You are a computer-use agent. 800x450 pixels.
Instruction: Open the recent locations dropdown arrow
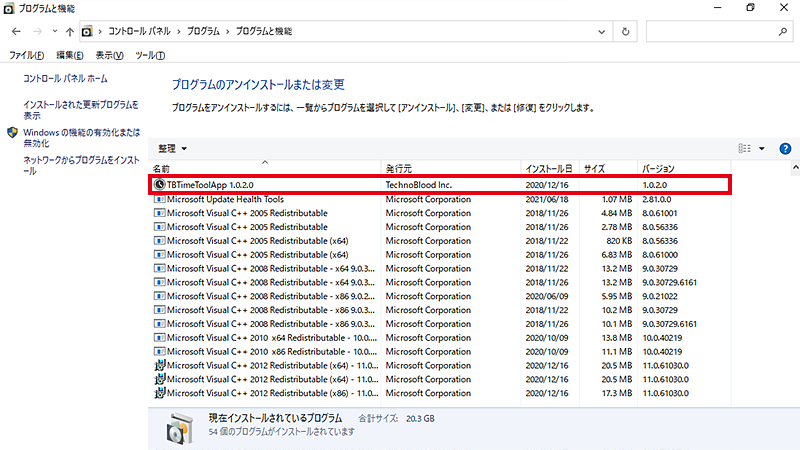(x=55, y=32)
